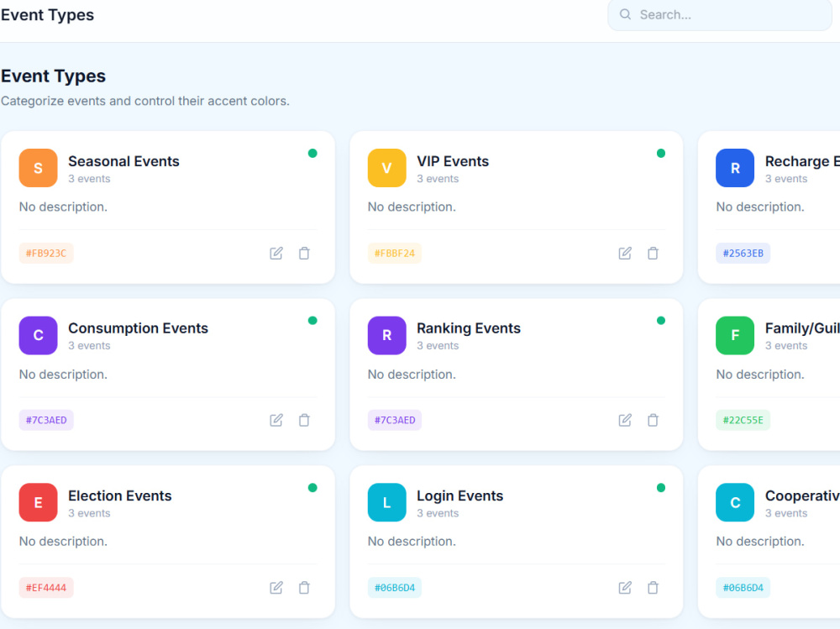The height and width of the screenshot is (629, 840).
Task: Click the purple R Ranking avatar
Action: 386,335
